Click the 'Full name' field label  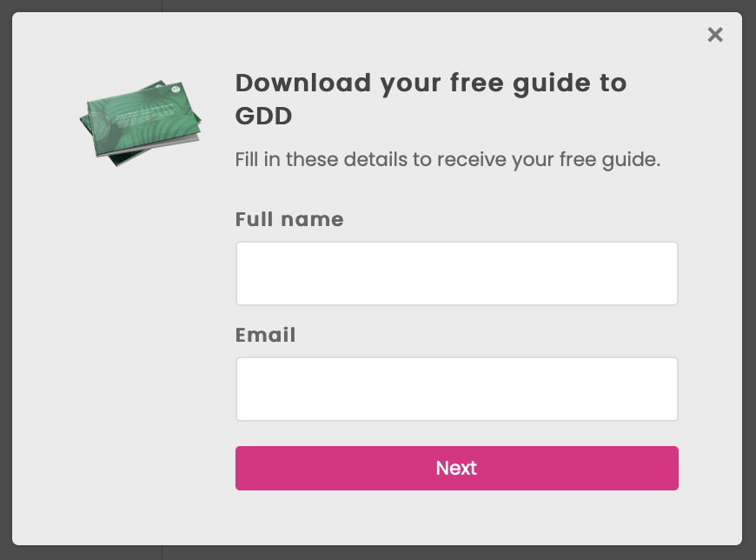pos(289,219)
